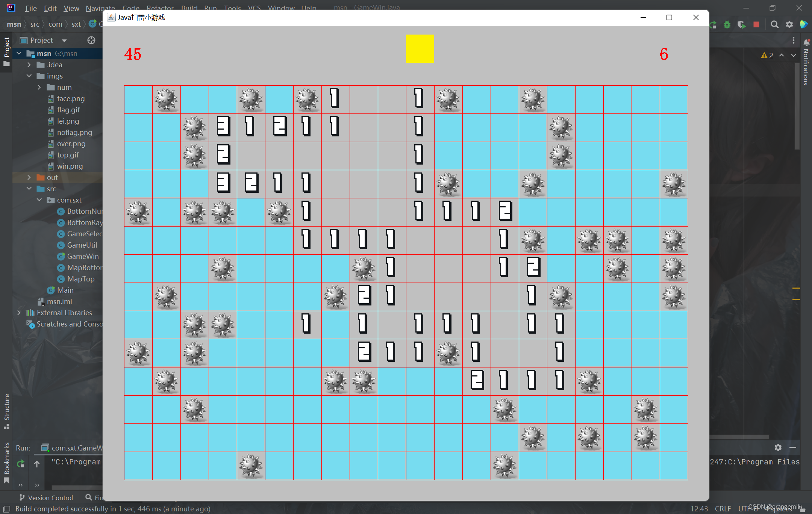Expand the imgs folder in project tree
The width and height of the screenshot is (812, 514).
(x=28, y=76)
